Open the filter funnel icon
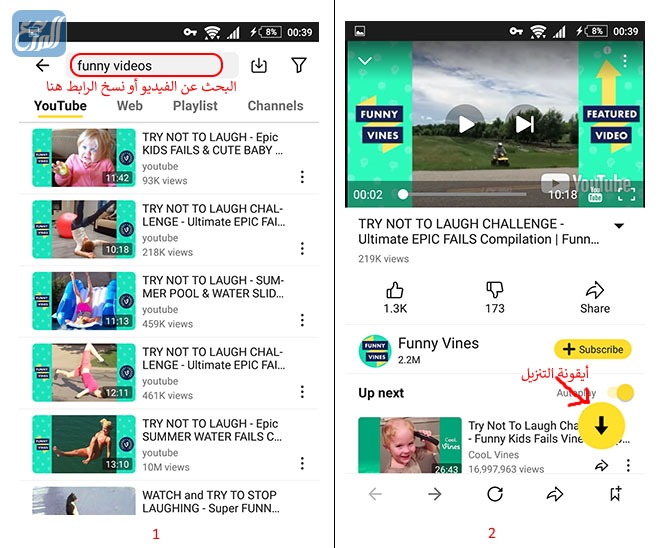The width and height of the screenshot is (664, 548). (298, 66)
